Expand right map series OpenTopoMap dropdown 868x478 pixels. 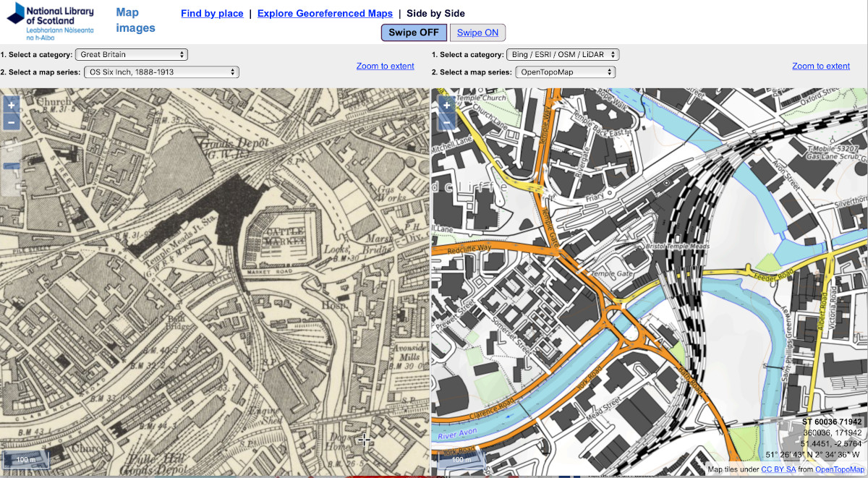[565, 72]
